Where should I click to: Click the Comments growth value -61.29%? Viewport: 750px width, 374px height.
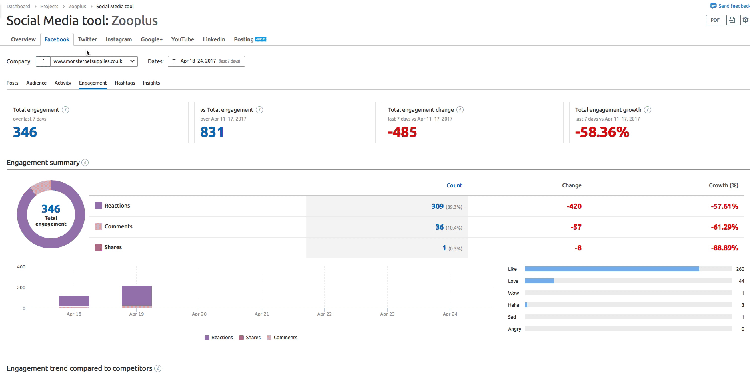click(x=724, y=227)
